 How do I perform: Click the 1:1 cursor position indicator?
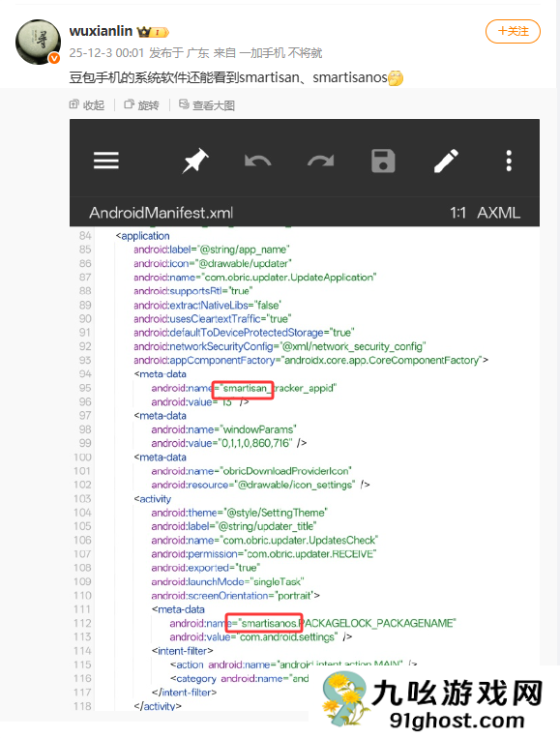(x=457, y=213)
